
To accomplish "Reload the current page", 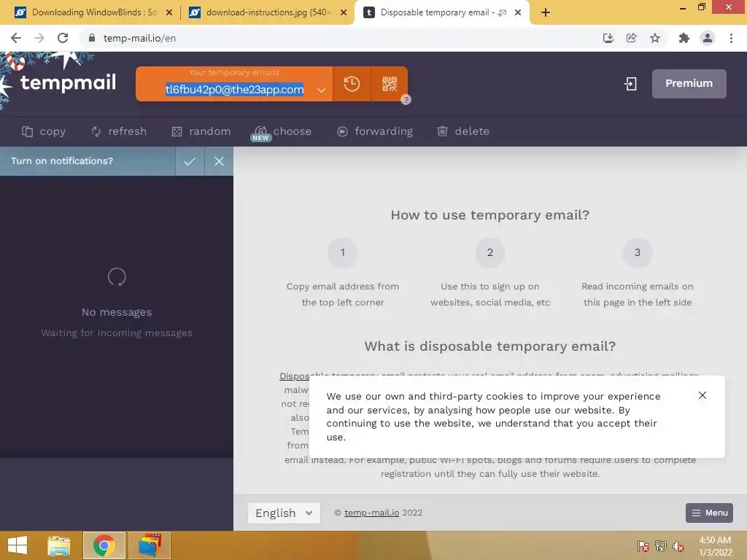I will tap(63, 38).
